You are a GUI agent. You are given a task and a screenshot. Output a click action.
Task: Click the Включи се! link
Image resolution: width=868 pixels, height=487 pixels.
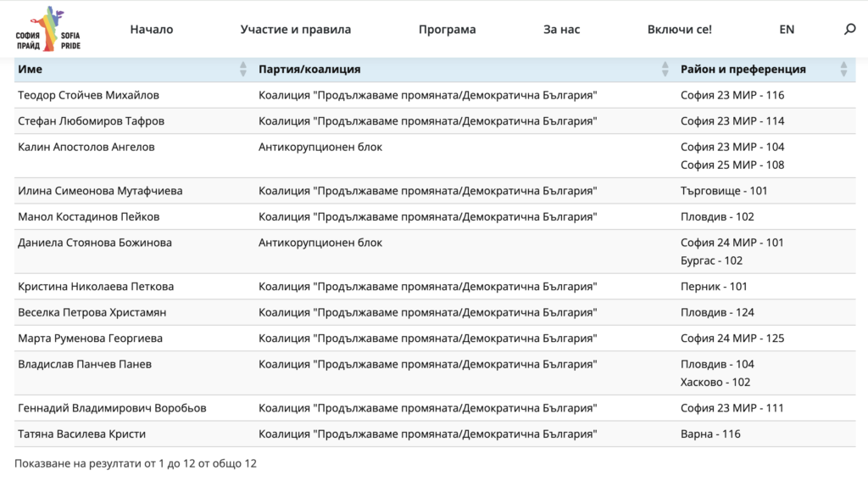679,30
